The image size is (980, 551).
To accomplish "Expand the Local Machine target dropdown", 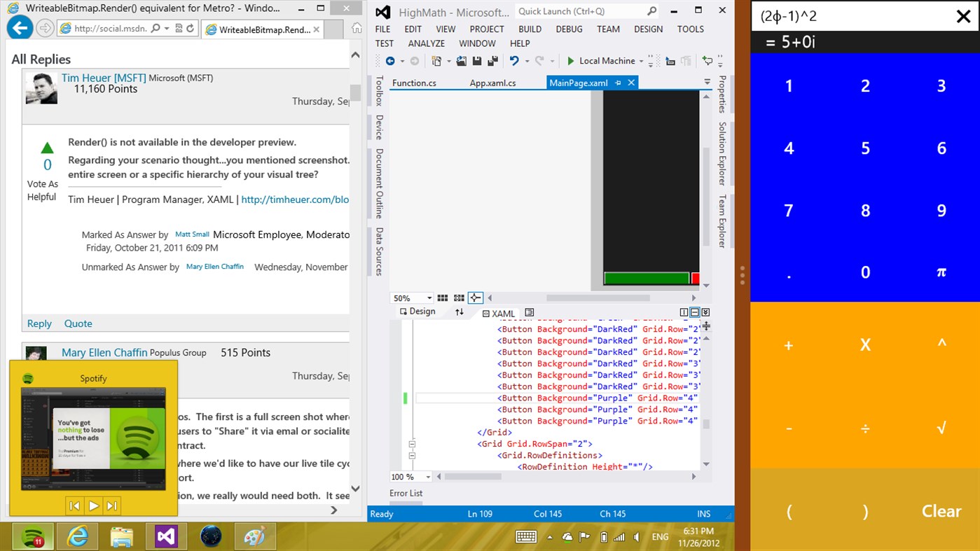I will click(x=640, y=61).
